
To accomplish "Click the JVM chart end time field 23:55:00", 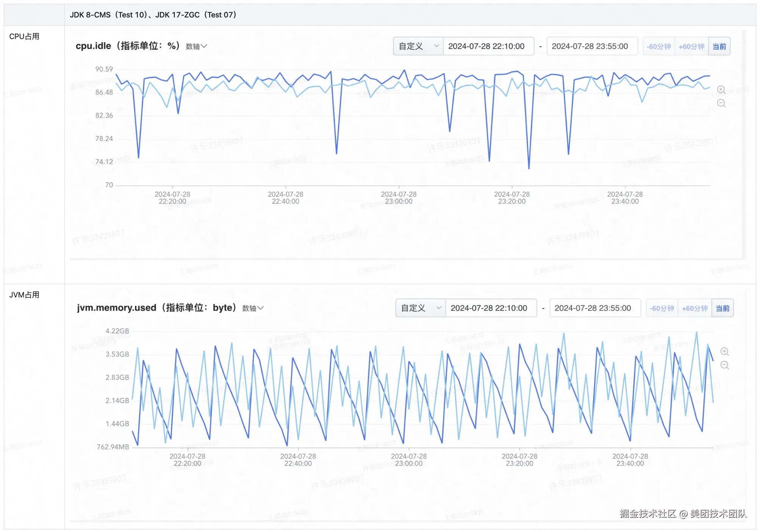I will click(x=594, y=308).
